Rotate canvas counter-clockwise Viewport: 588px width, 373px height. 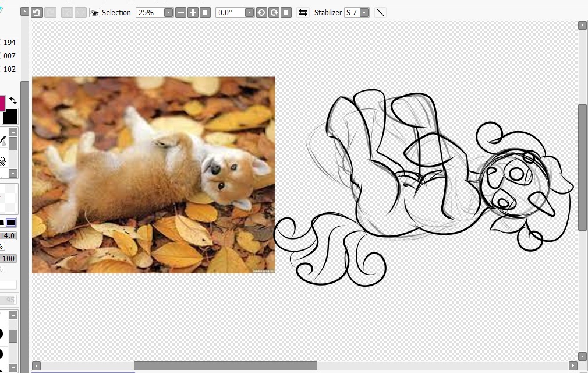click(261, 12)
